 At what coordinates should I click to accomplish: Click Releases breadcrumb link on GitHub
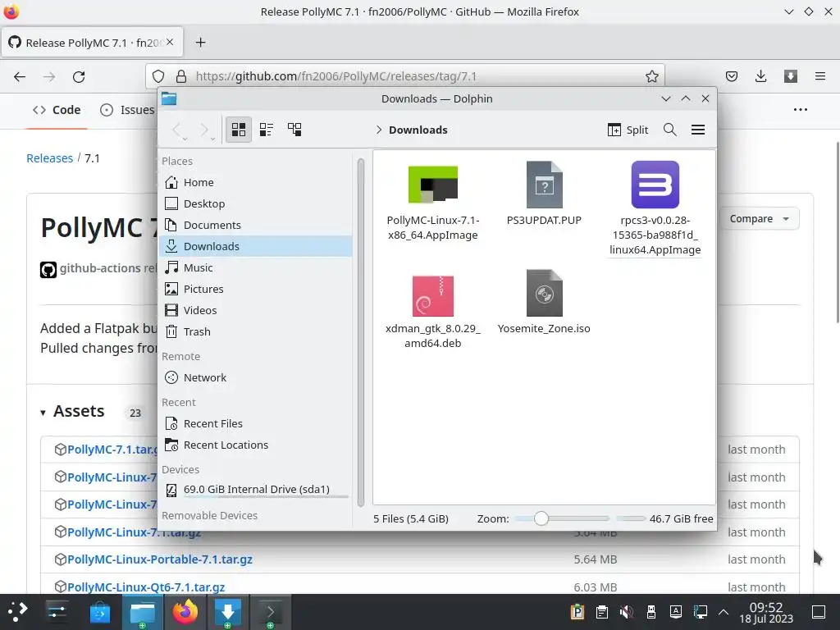point(49,158)
